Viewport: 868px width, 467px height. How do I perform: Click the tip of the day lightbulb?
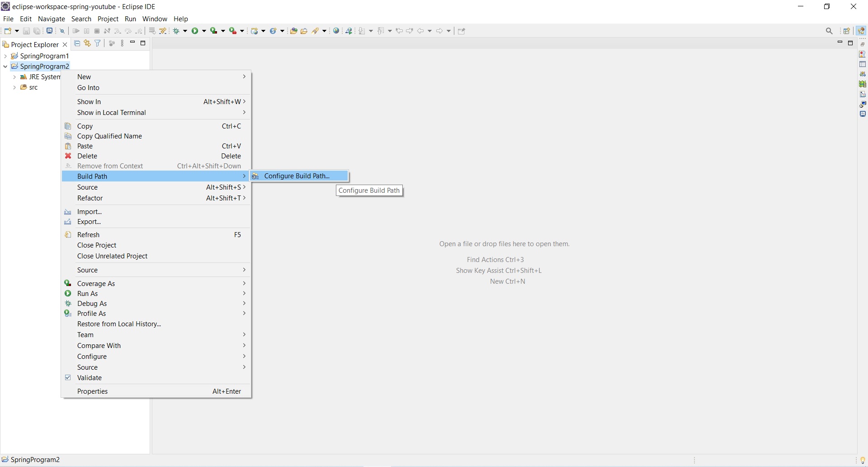[x=863, y=460]
